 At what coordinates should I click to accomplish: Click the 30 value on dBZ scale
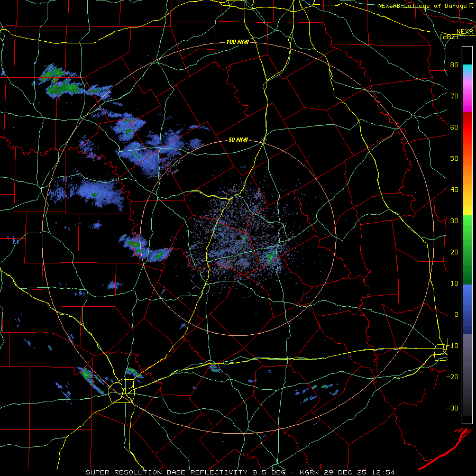454,221
